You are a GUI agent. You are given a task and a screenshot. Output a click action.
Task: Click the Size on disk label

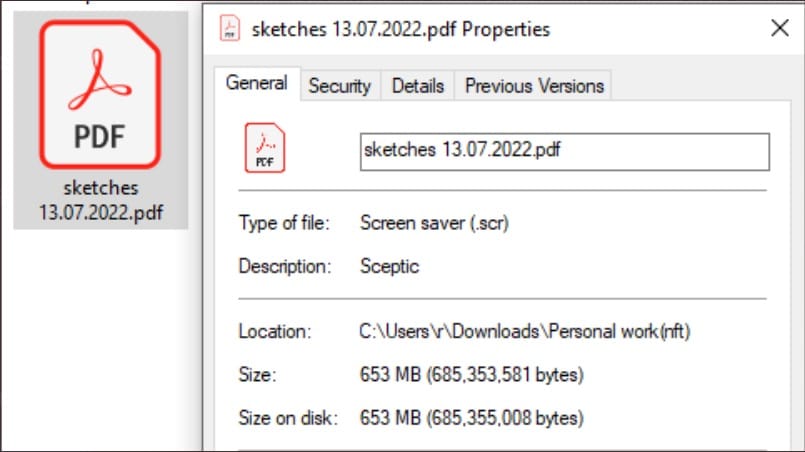[288, 418]
